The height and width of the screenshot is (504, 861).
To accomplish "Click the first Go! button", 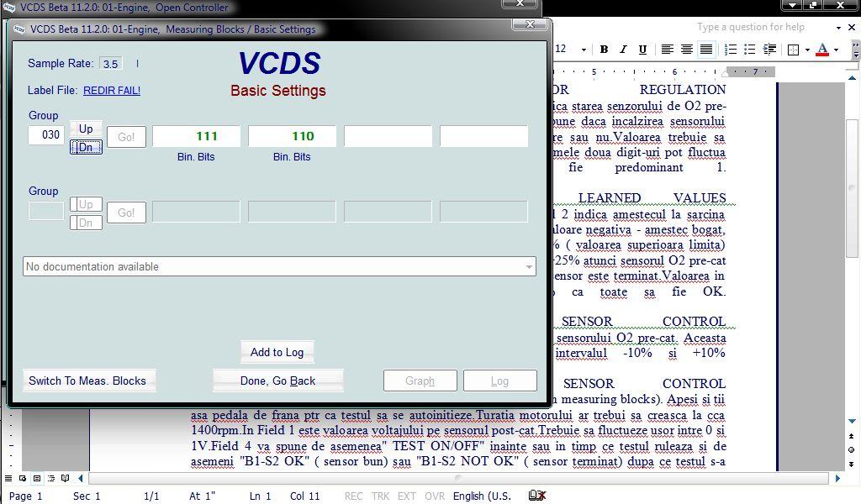I will (x=126, y=137).
